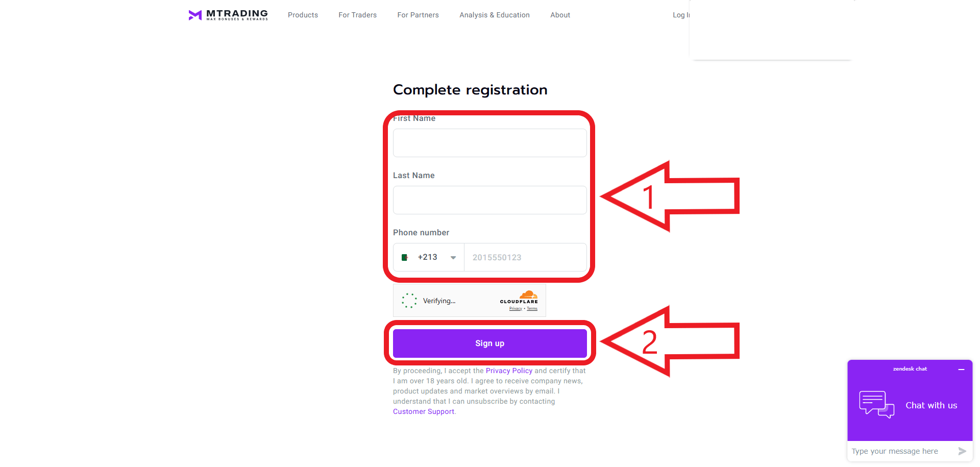Open the For Traders menu

point(357,15)
